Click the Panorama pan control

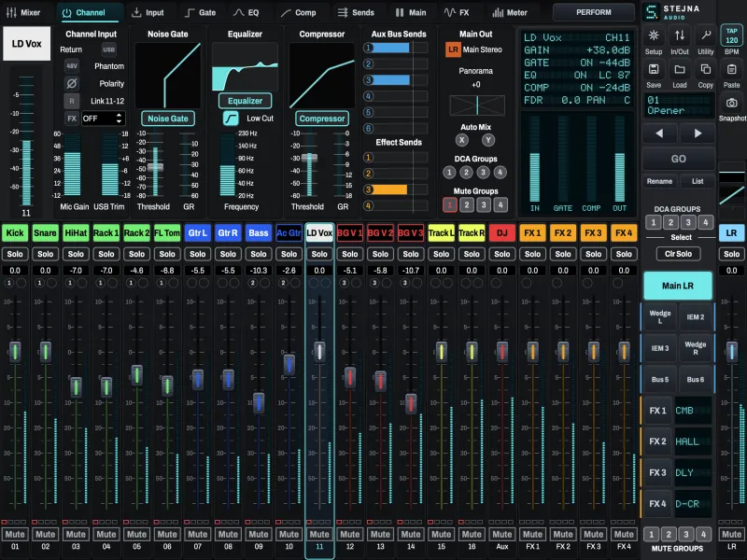(x=477, y=105)
